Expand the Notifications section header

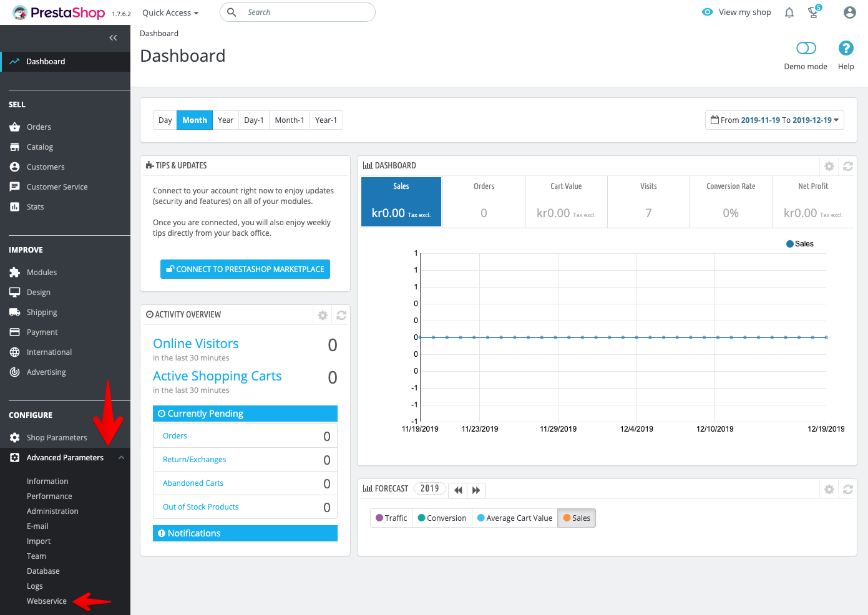[245, 533]
